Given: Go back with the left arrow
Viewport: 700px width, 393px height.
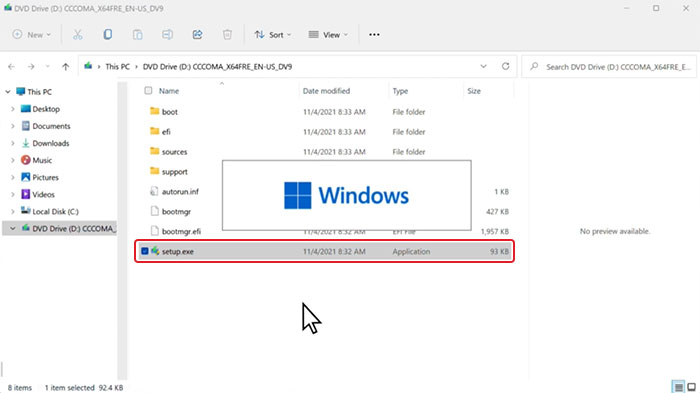Looking at the screenshot, I should coord(12,67).
